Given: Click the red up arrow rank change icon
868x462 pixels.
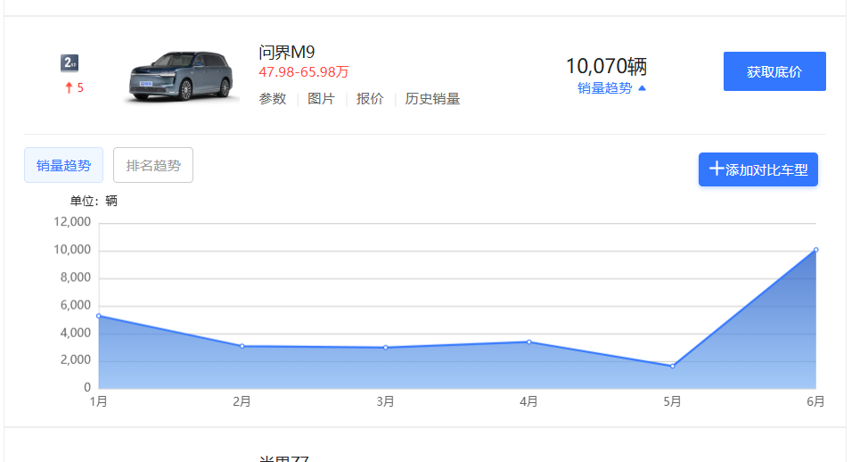Looking at the screenshot, I should (x=70, y=87).
